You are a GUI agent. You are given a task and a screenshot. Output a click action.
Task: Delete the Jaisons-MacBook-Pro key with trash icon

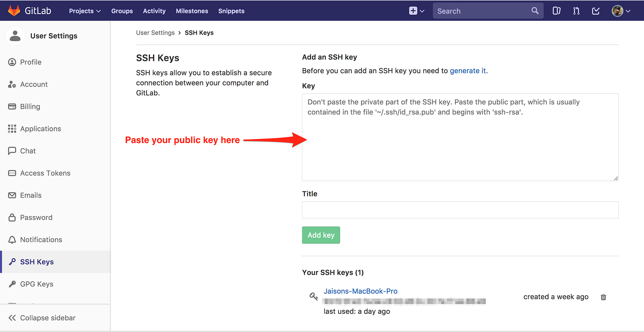pos(603,297)
